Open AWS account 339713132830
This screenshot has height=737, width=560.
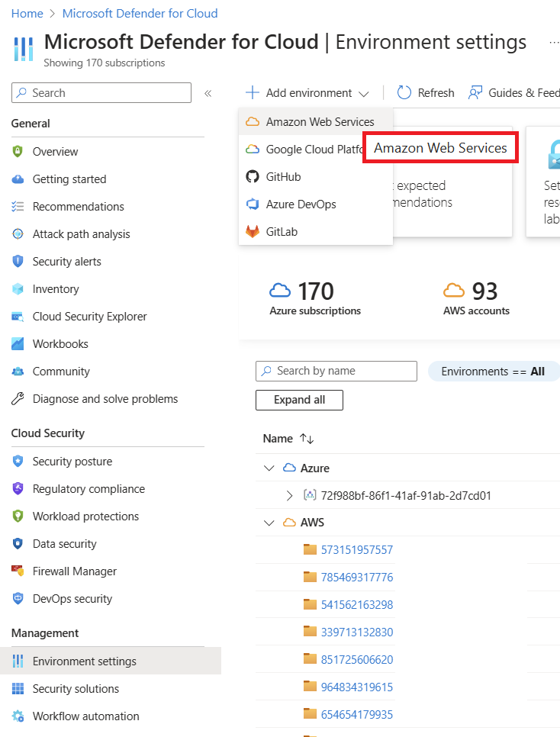click(x=357, y=632)
